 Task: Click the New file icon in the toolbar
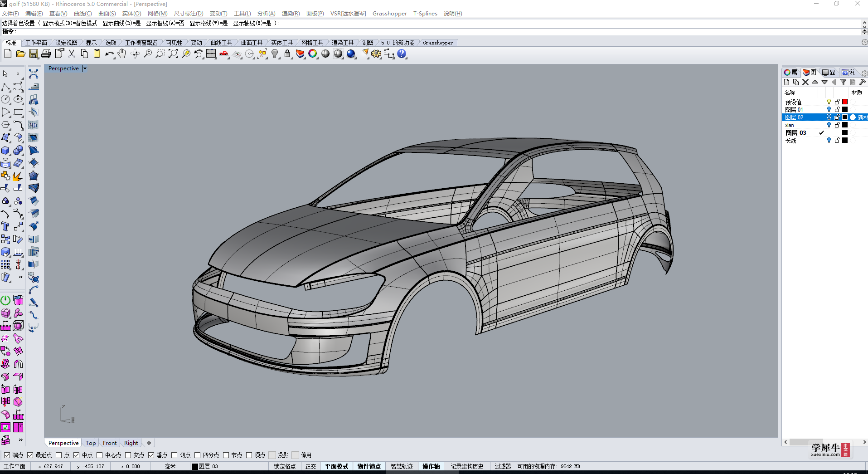tap(8, 54)
